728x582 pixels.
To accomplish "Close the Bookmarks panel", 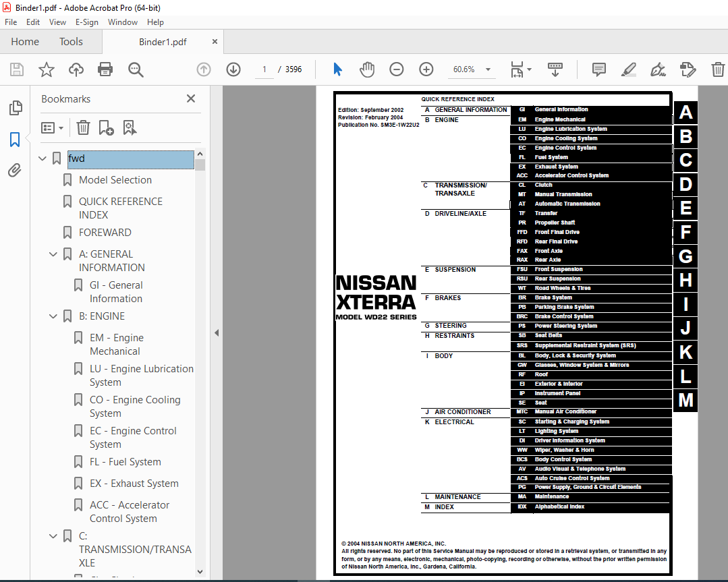I will click(x=191, y=98).
